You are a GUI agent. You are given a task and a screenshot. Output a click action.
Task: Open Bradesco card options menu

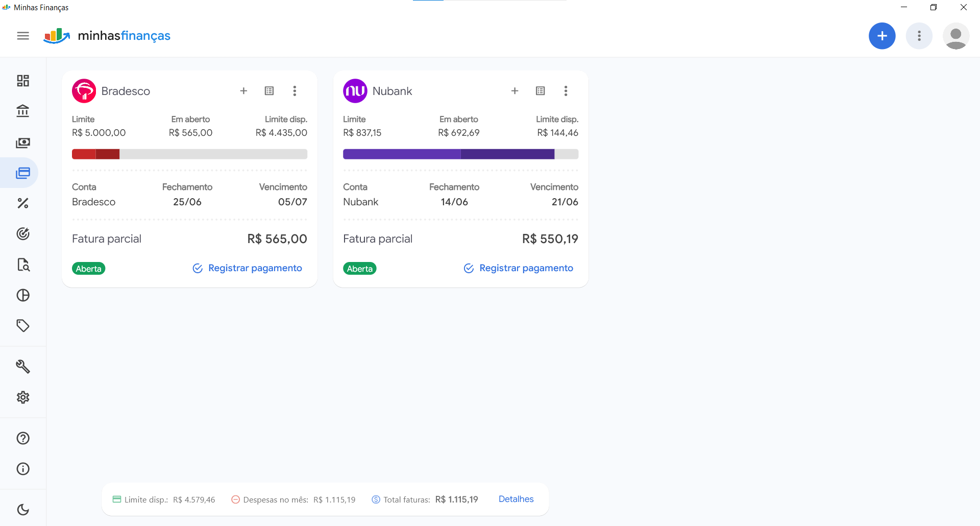(295, 91)
